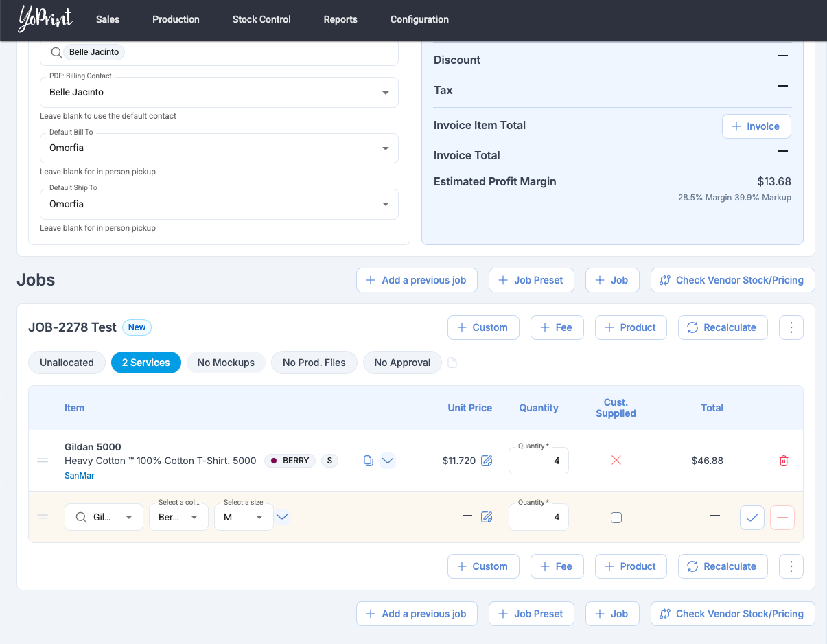Click the Invoice button
Viewport: 827px width, 644px height.
pyautogui.click(x=756, y=126)
